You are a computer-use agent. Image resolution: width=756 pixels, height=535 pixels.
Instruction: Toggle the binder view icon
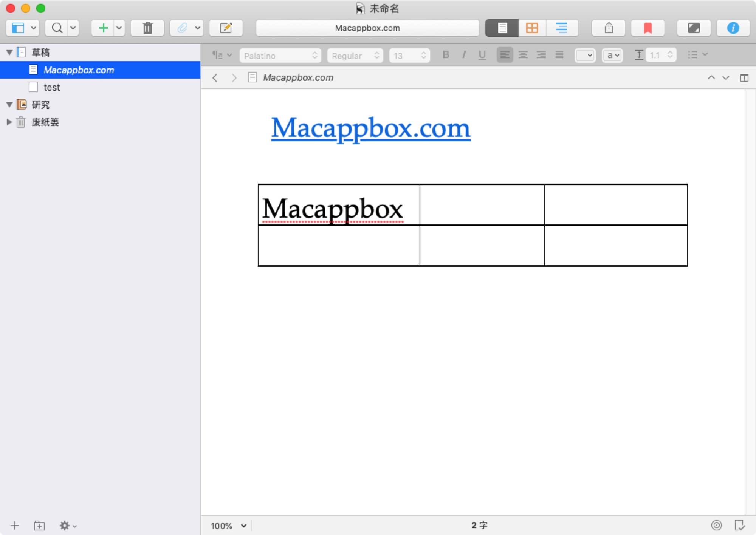click(18, 28)
